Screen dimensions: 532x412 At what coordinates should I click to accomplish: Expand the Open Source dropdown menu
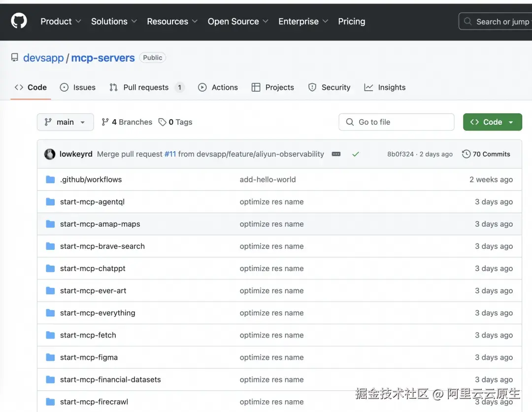(238, 21)
